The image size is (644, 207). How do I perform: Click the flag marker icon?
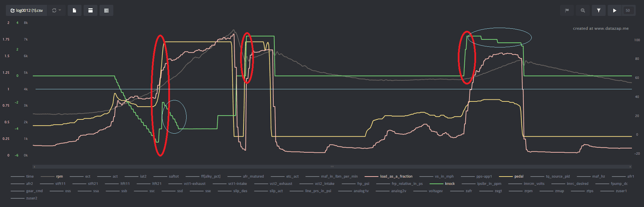(x=567, y=10)
